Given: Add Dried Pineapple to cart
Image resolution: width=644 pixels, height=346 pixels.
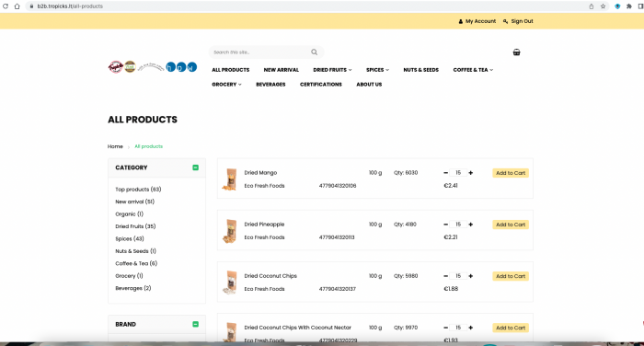Looking at the screenshot, I should 511,225.
